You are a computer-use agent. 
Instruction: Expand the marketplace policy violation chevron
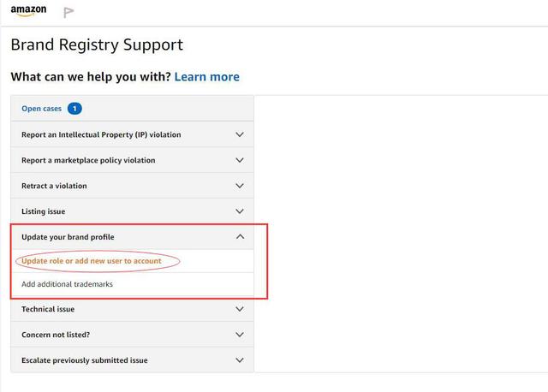240,160
